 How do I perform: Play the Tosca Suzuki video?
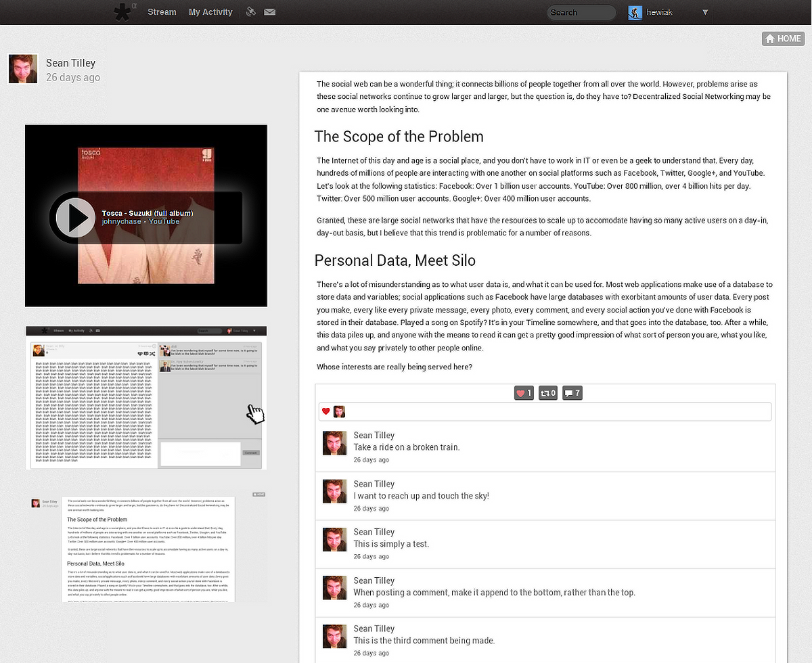pyautogui.click(x=74, y=217)
